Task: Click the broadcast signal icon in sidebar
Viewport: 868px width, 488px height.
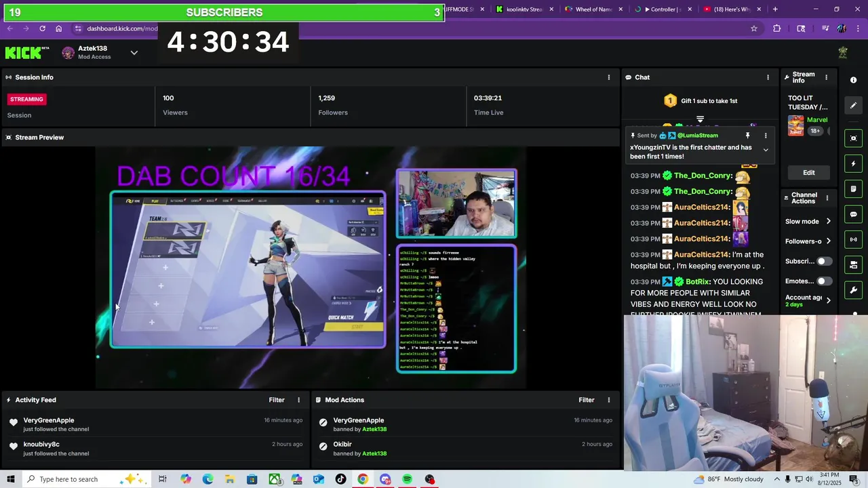Action: (853, 239)
